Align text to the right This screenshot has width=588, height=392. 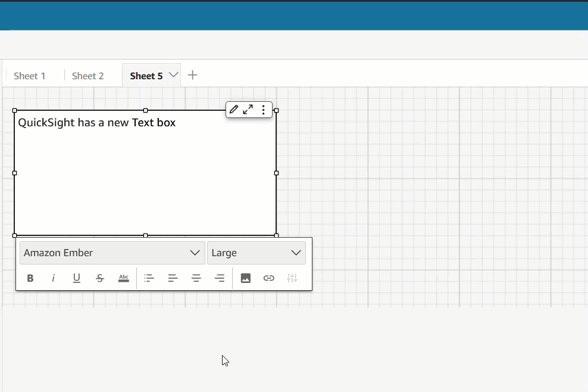[x=220, y=278]
